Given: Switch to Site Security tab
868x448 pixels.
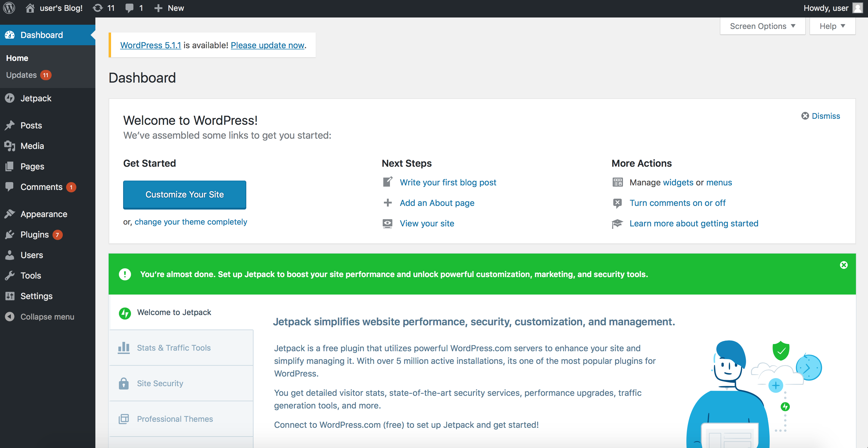Looking at the screenshot, I should point(181,383).
